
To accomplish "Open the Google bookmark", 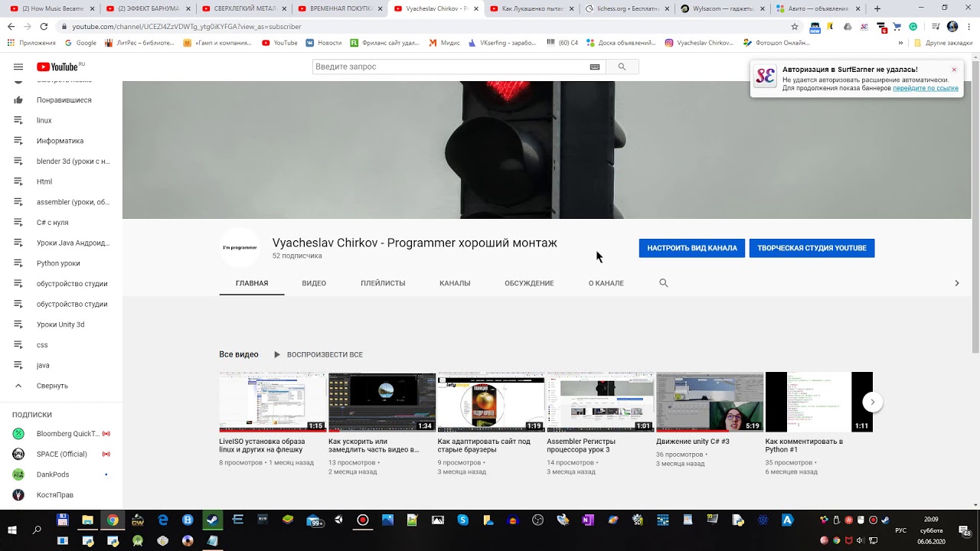I will coord(80,43).
